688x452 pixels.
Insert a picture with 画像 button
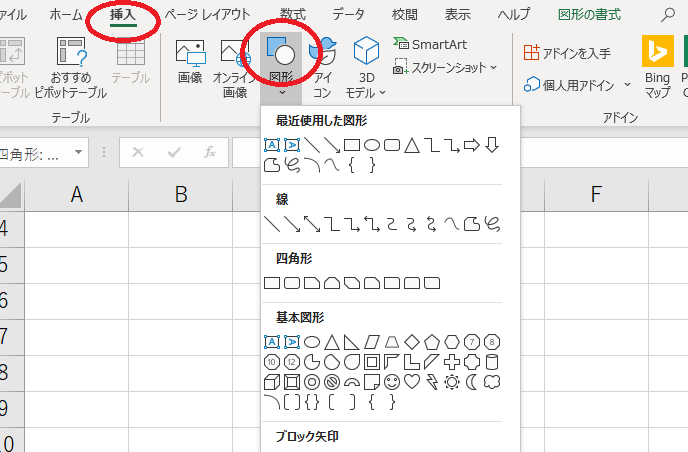[x=190, y=61]
